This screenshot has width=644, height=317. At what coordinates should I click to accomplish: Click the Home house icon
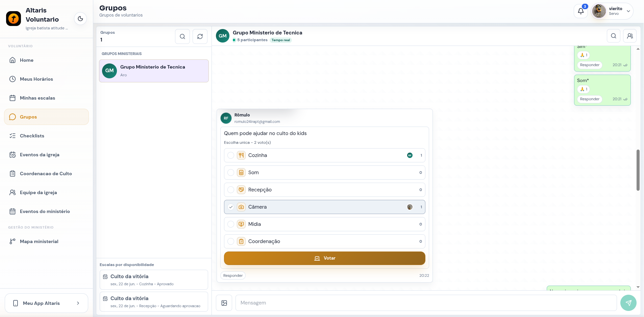click(x=13, y=60)
